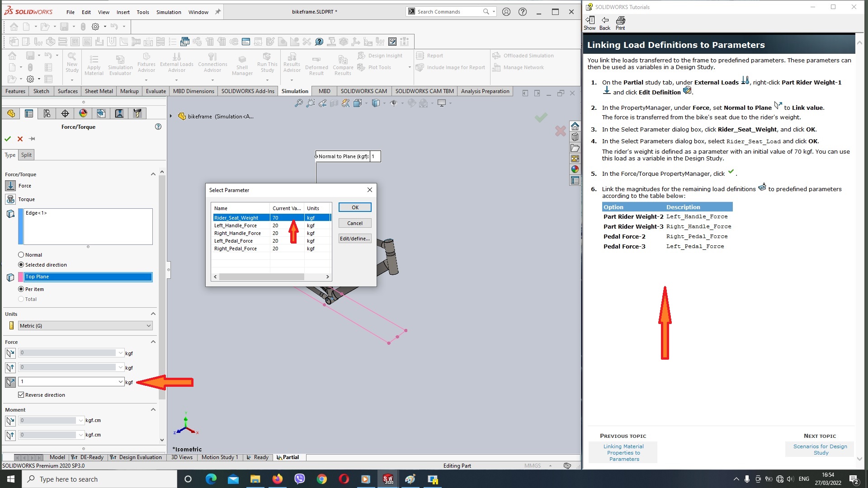Collapse the Force section
The width and height of the screenshot is (868, 488).
[x=153, y=342]
